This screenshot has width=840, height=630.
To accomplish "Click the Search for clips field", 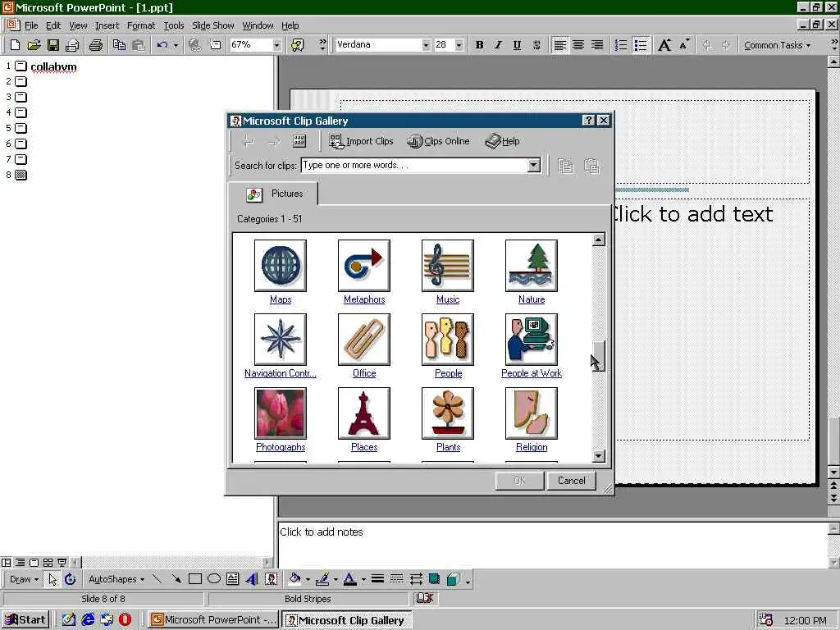I will point(414,166).
